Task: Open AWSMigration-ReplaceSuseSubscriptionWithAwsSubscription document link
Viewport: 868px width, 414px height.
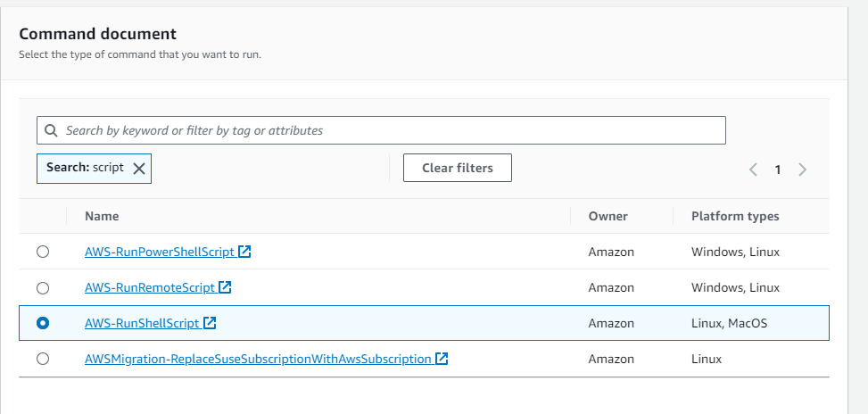Action: point(258,359)
